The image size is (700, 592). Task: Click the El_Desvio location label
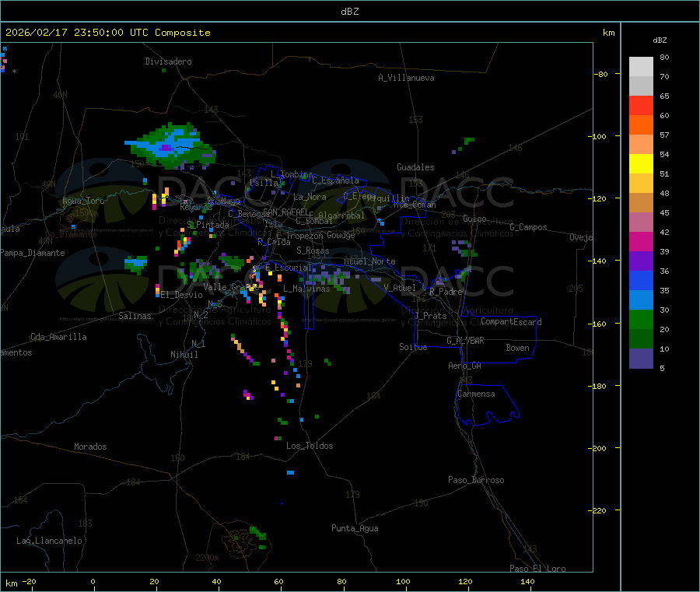182,295
